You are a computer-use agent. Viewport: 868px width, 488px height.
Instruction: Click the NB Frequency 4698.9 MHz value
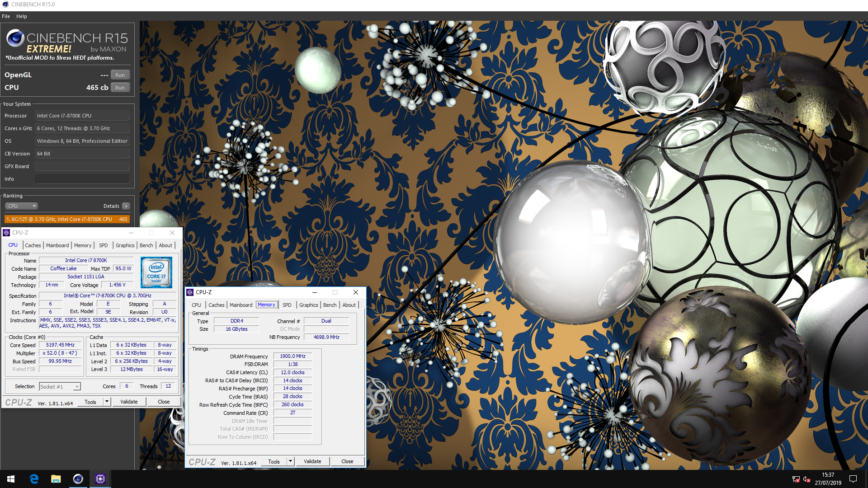326,337
